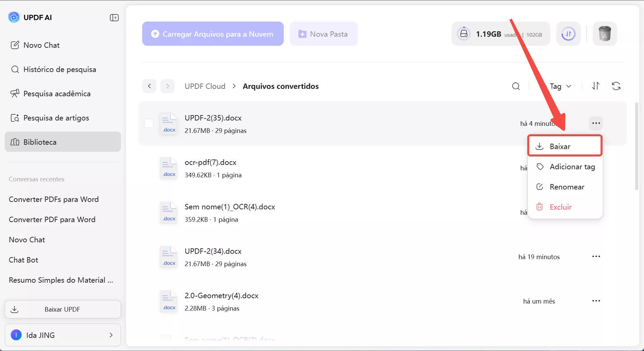Screen dimensions: 644x351
Task: Select Renomear in the context menu
Action: click(x=565, y=187)
